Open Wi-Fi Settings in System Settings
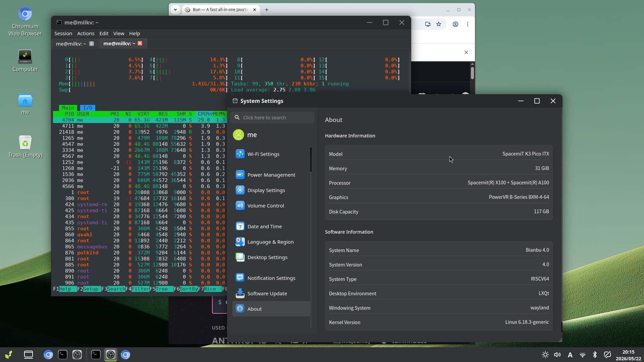This screenshot has height=362, width=644. tap(271, 154)
